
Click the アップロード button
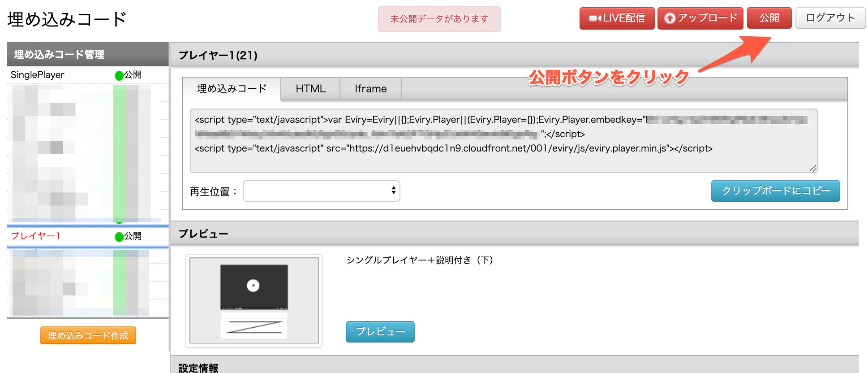[700, 18]
